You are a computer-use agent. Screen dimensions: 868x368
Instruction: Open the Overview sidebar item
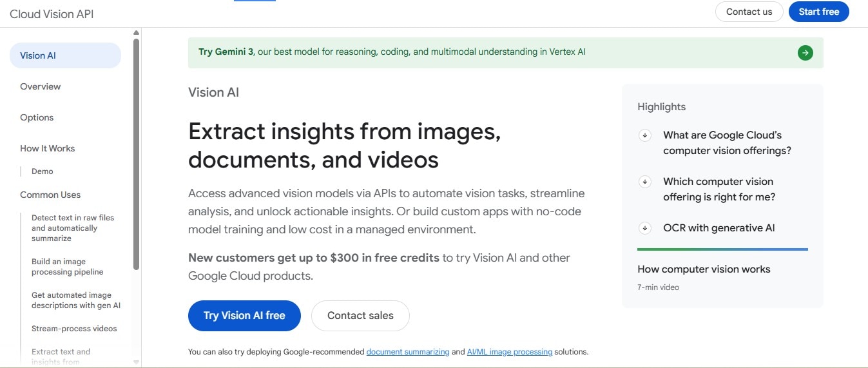[x=40, y=86]
